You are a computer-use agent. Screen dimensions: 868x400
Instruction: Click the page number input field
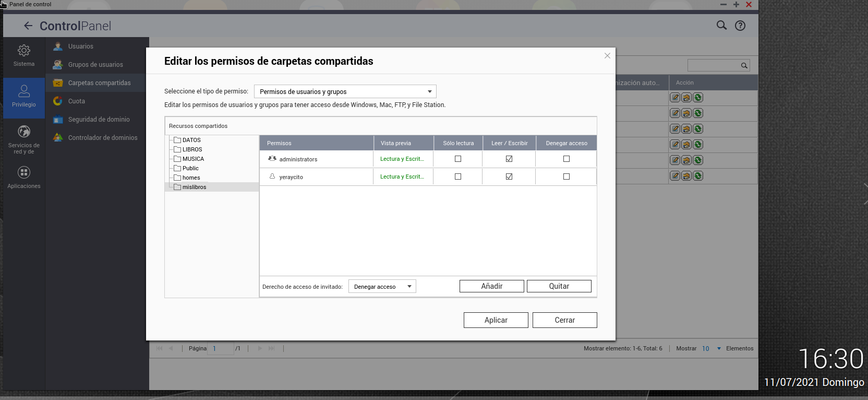coord(221,348)
